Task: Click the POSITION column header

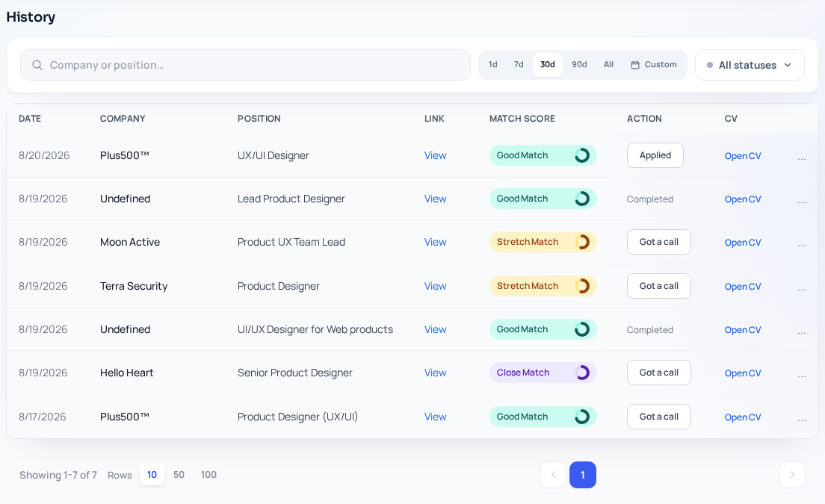Action: [259, 119]
